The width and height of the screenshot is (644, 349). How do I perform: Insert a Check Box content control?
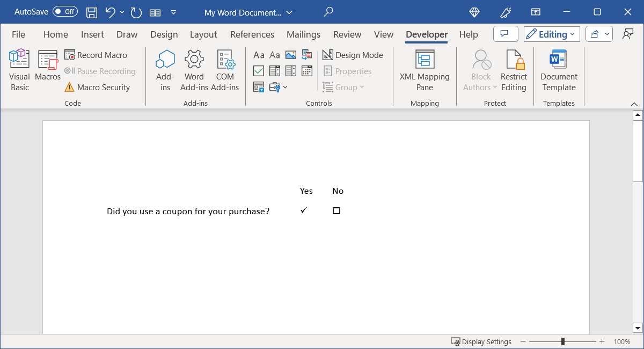tap(259, 70)
